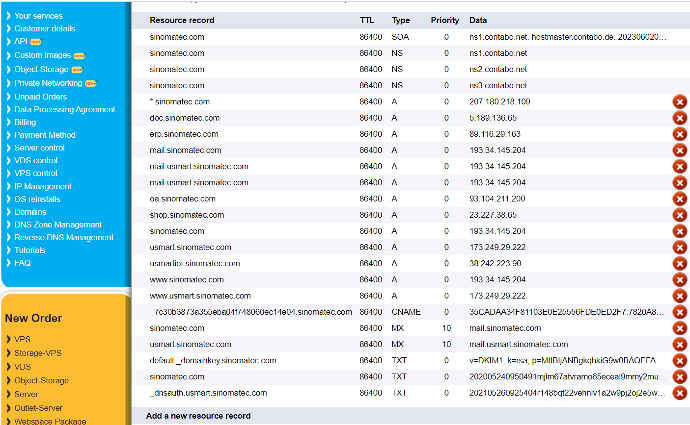Delete the erp.sinomatec.com A record

coord(679,134)
